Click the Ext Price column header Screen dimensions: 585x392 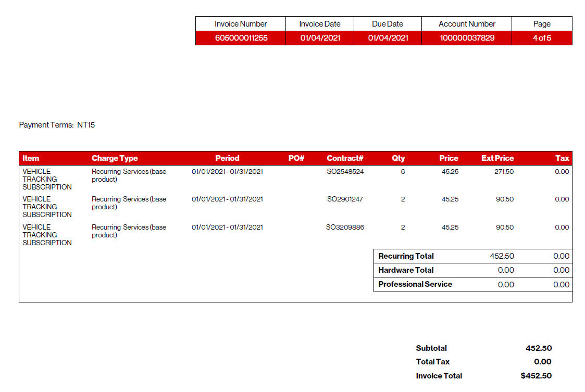(497, 158)
